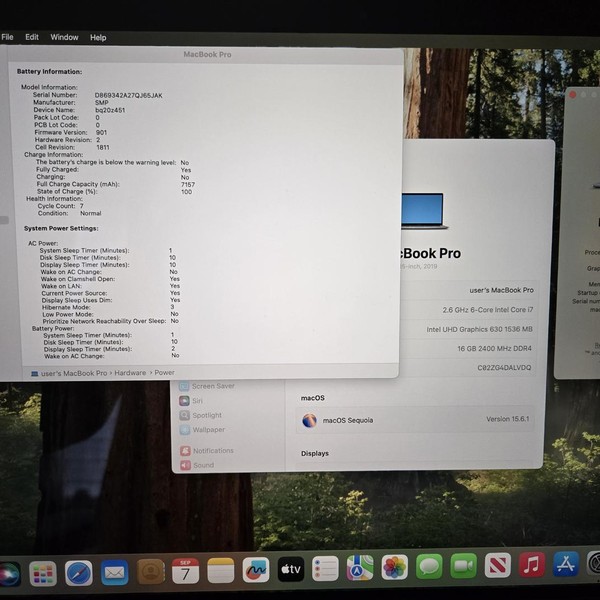This screenshot has height=600, width=600.
Task: Click the Hibernate Mode row
Action: click(108, 307)
